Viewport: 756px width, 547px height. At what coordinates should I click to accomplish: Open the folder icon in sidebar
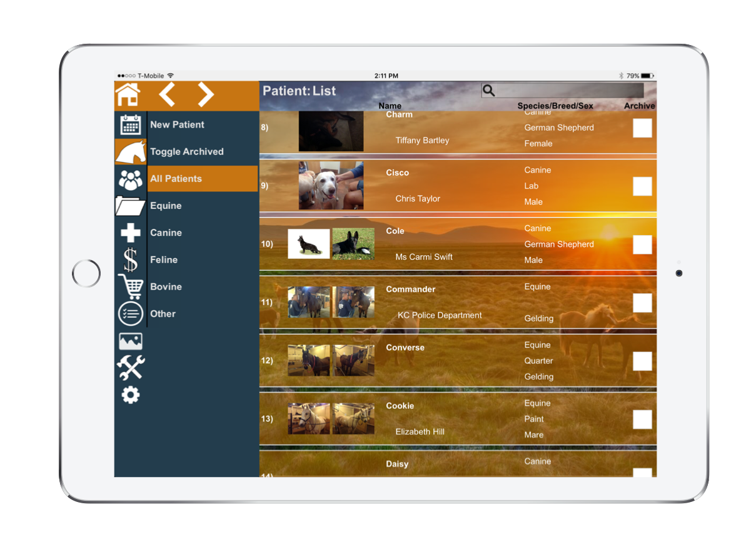pyautogui.click(x=130, y=206)
